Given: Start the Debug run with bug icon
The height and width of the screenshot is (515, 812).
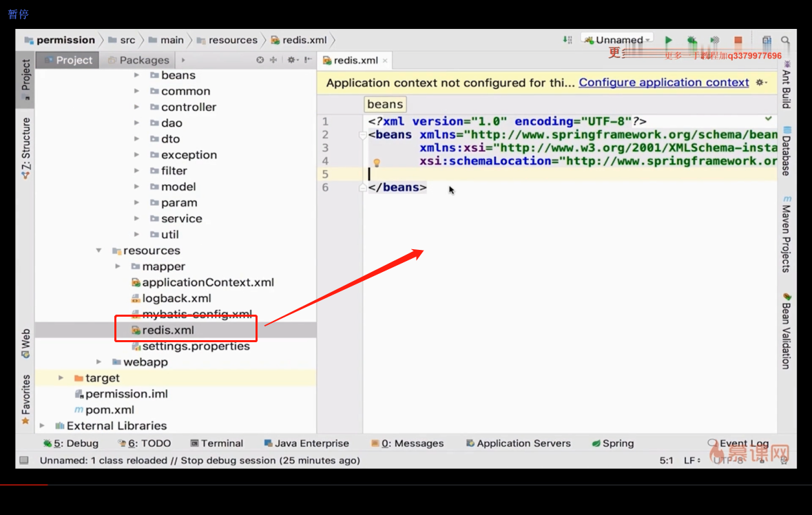Looking at the screenshot, I should [692, 40].
